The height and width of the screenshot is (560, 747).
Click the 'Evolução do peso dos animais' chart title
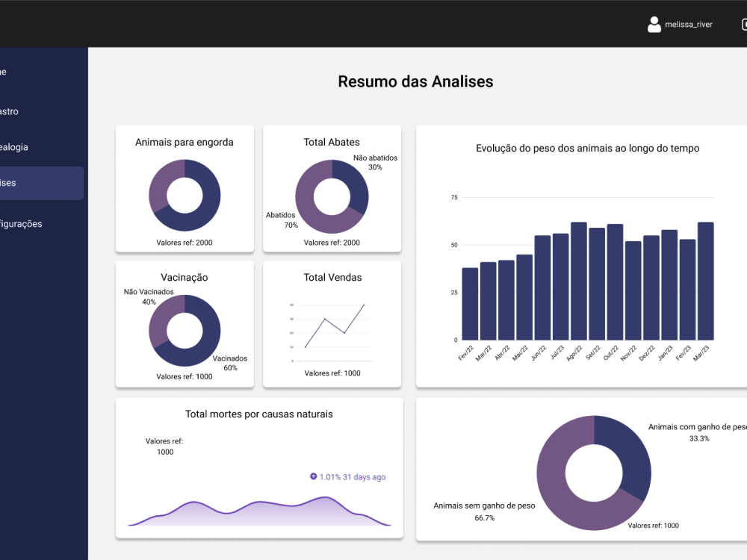[587, 148]
